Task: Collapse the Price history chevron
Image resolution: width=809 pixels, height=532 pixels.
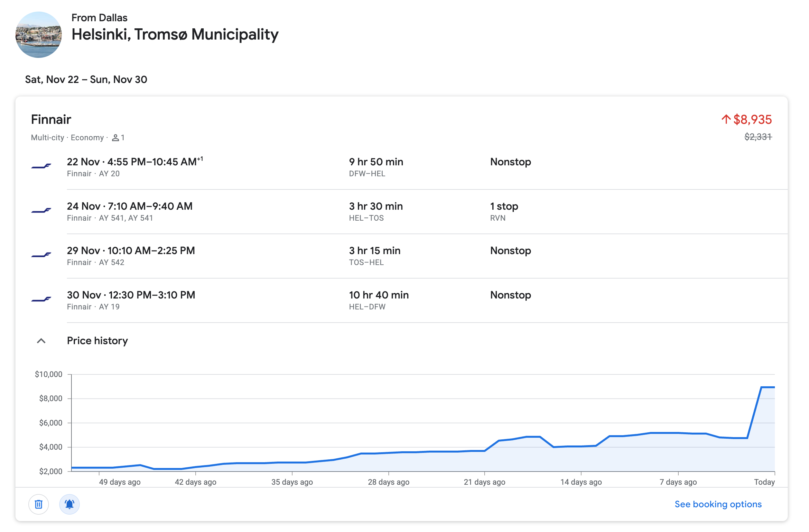Action: 41,341
